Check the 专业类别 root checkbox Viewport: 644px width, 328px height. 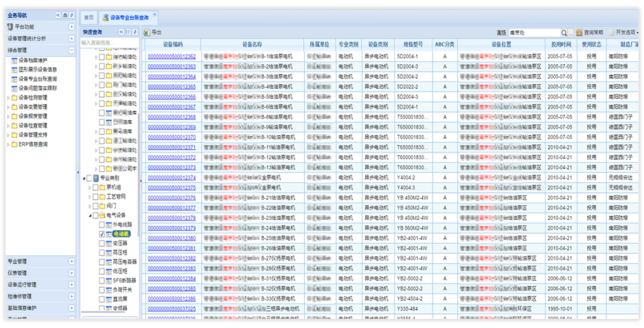tap(89, 178)
